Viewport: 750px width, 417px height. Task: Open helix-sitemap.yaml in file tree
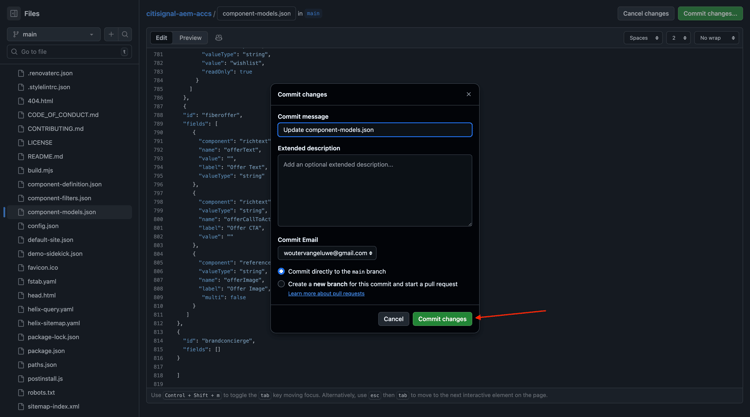(x=54, y=323)
